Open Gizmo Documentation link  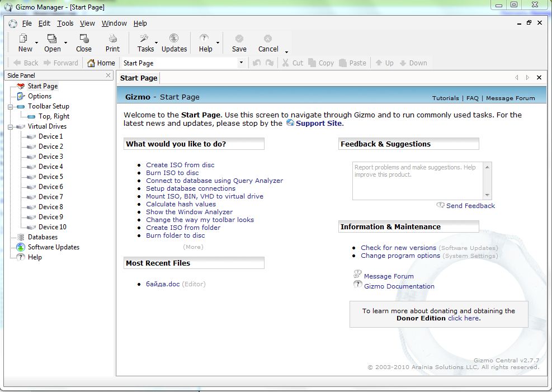399,286
